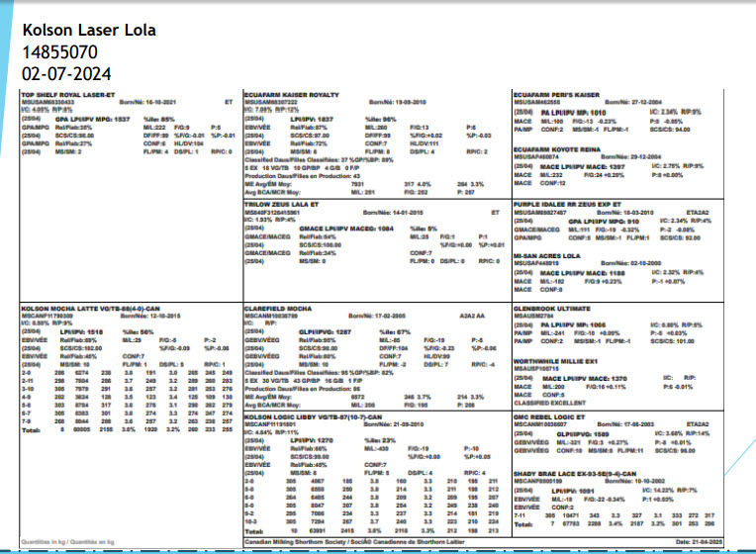
Task: Select 'GPA LPI/IPV MPG: 910'
Action: point(604,222)
